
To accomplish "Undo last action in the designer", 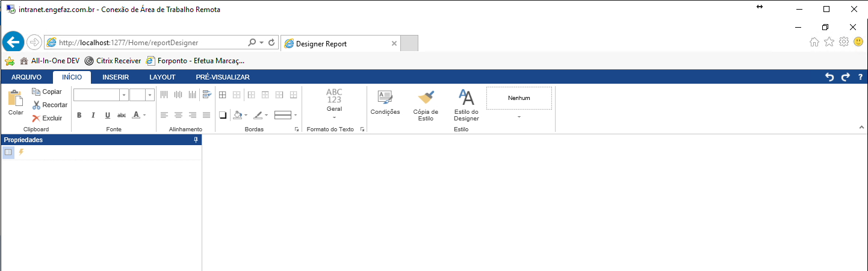I will coord(829,77).
